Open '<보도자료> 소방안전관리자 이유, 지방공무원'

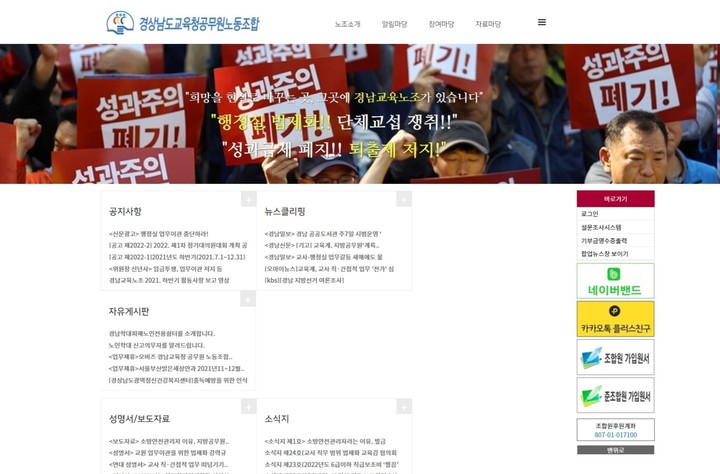pyautogui.click(x=169, y=441)
